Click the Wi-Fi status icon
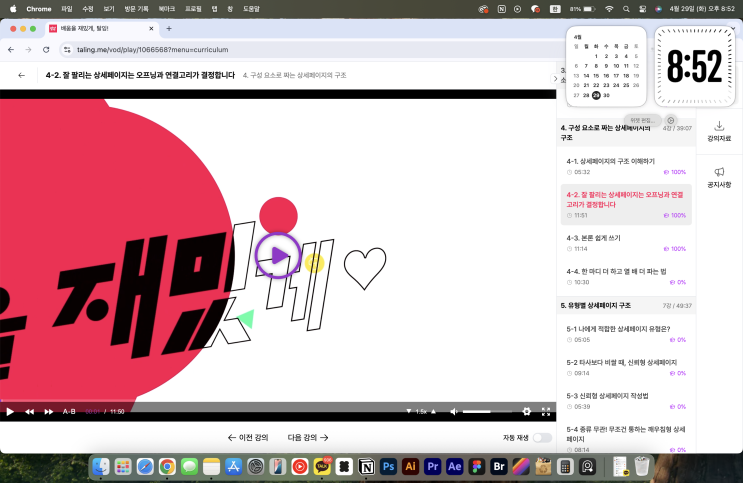743x483 pixels. 609,9
